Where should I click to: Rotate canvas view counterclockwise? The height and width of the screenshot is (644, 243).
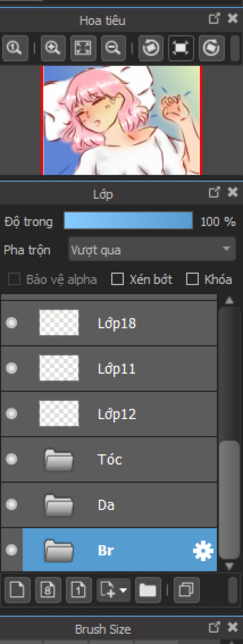tap(151, 48)
